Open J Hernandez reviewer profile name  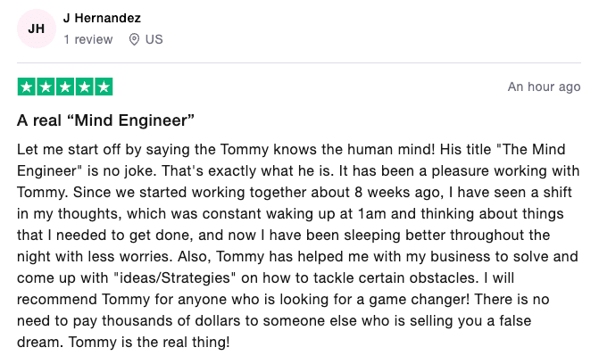(x=102, y=18)
